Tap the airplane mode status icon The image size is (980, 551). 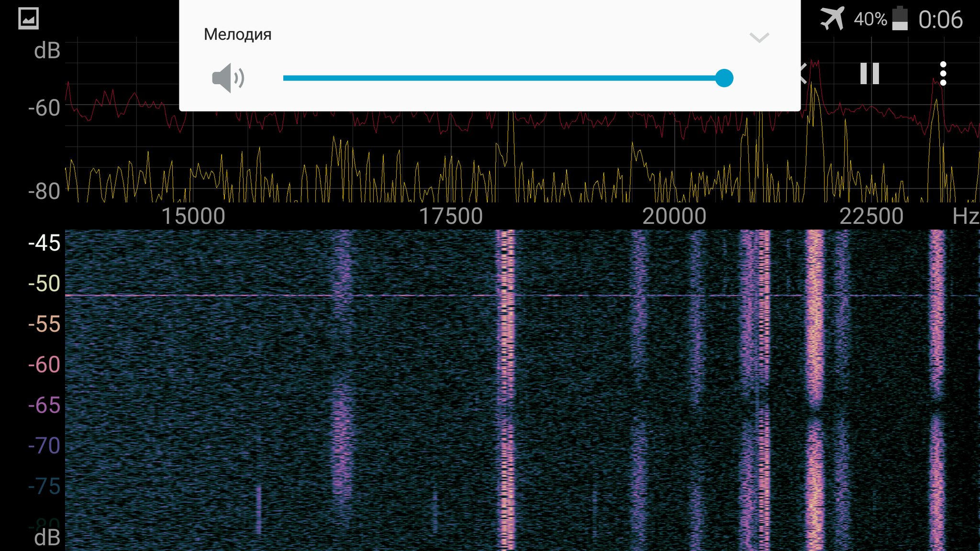click(832, 19)
